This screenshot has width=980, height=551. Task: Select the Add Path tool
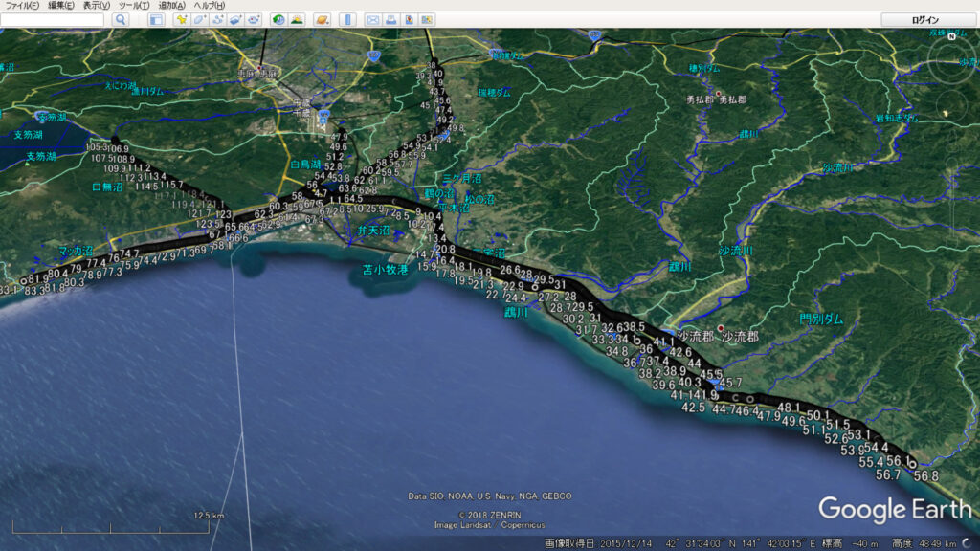(217, 19)
